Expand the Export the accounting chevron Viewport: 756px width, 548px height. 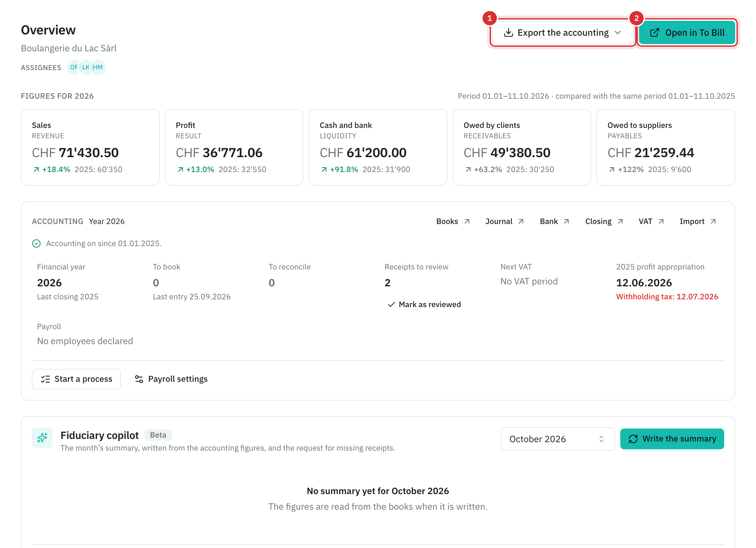point(618,33)
